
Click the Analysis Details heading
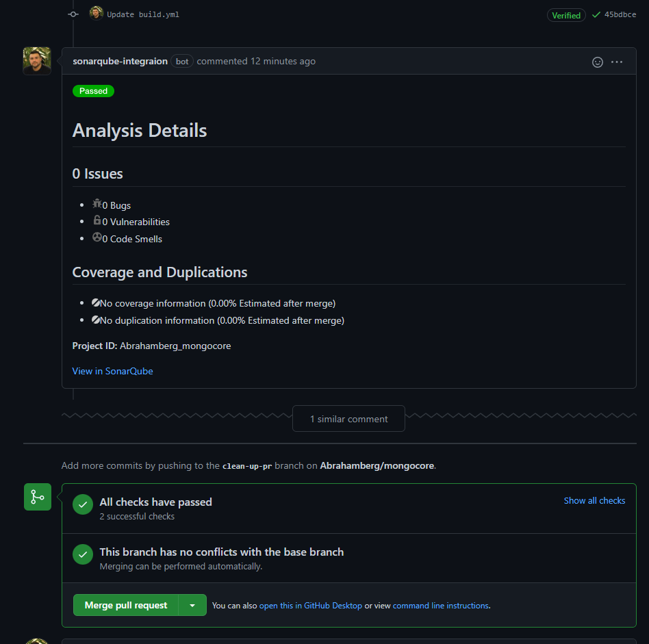coord(140,130)
